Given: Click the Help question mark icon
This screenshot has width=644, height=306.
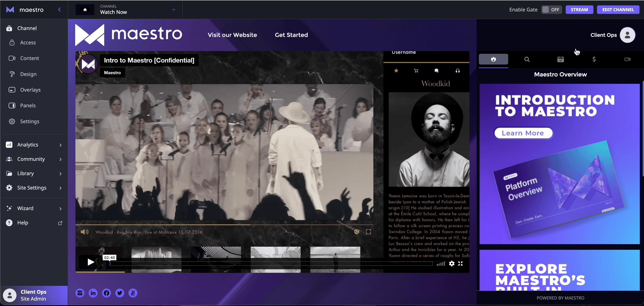Looking at the screenshot, I should pyautogui.click(x=9, y=223).
